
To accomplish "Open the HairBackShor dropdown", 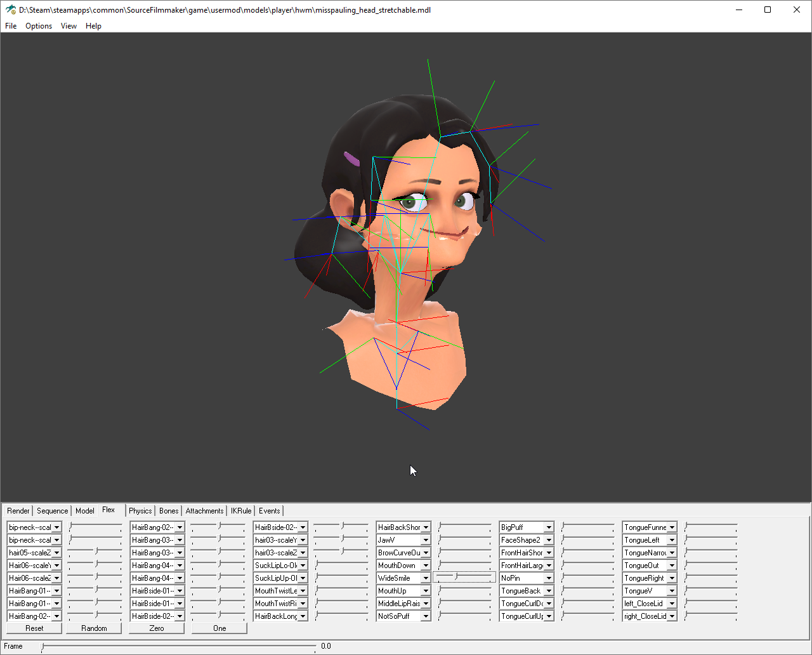I will [x=426, y=527].
